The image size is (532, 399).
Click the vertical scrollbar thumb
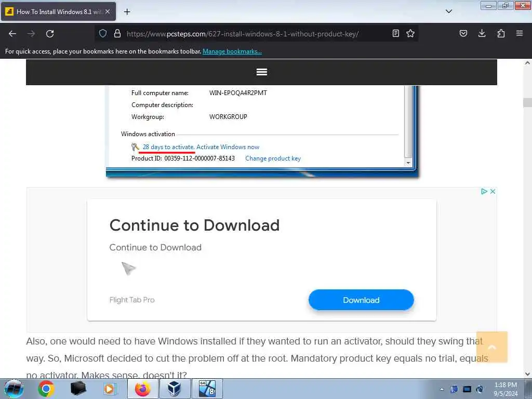point(527,102)
